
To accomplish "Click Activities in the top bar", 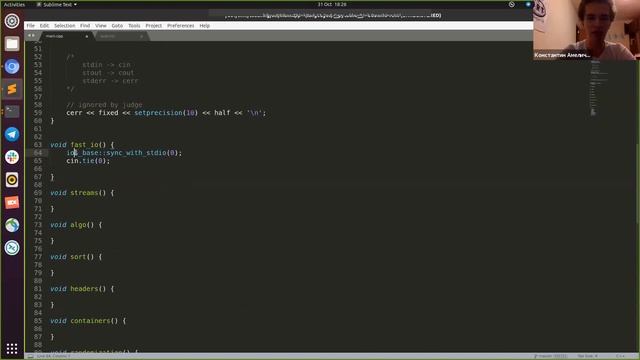I will click(14, 4).
